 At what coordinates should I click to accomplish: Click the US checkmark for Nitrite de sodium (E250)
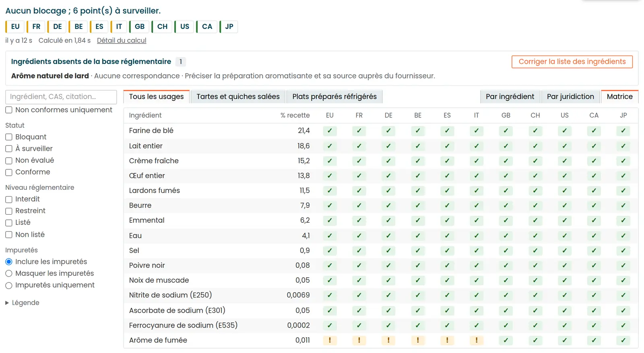565,295
